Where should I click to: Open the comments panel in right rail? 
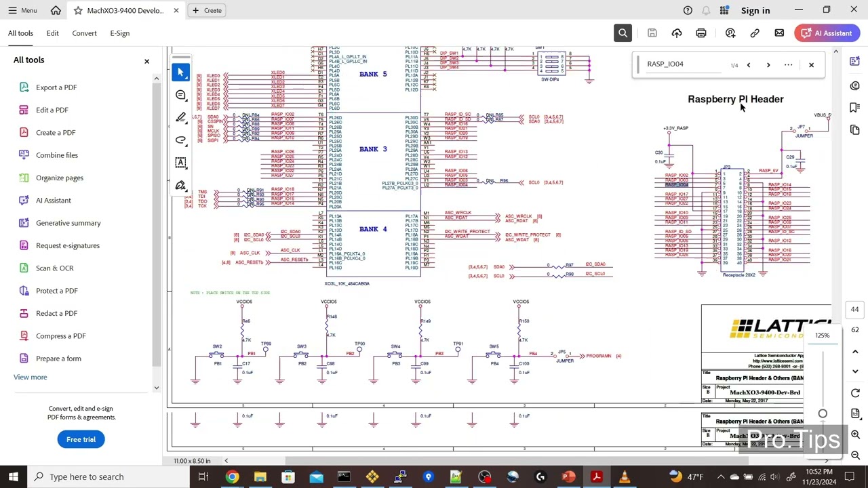[x=854, y=85]
